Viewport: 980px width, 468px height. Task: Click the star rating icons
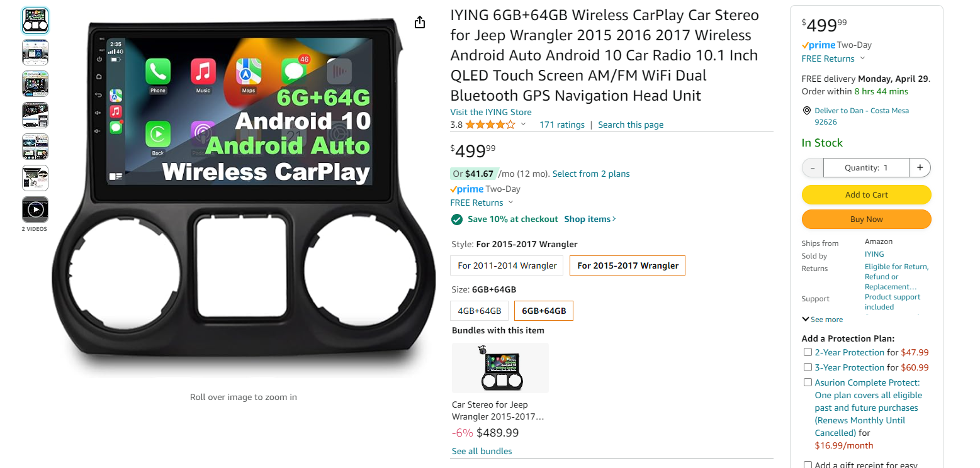point(490,125)
